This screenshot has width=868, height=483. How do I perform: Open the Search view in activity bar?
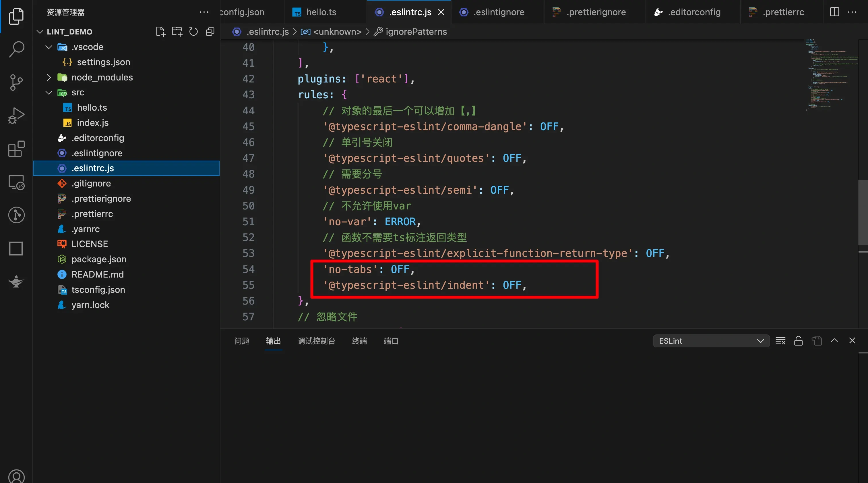pos(16,49)
